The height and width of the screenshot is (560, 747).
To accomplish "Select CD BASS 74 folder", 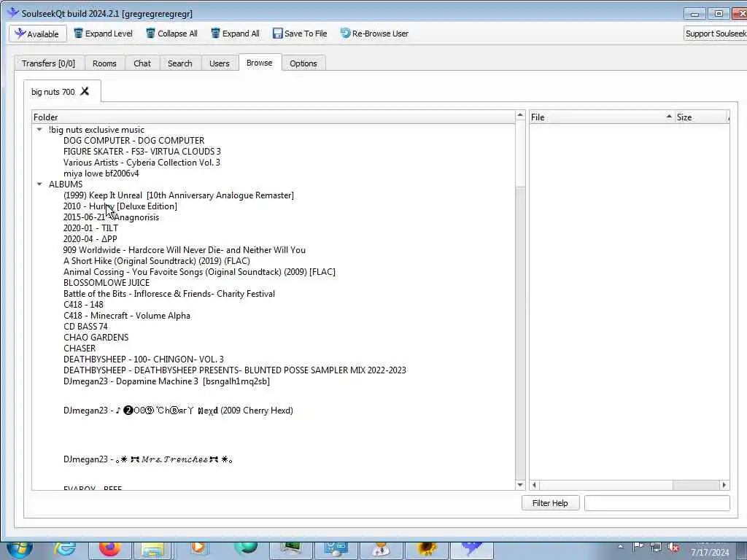I will point(85,327).
